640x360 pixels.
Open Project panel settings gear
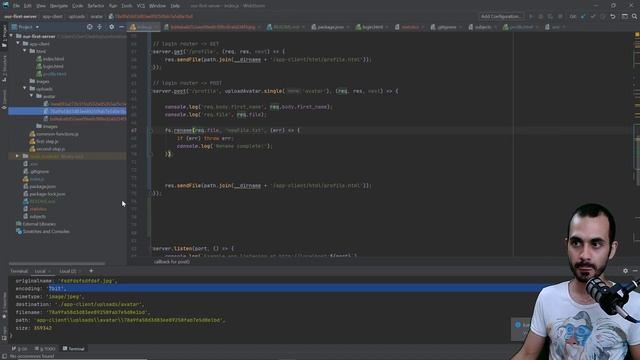coord(111,27)
